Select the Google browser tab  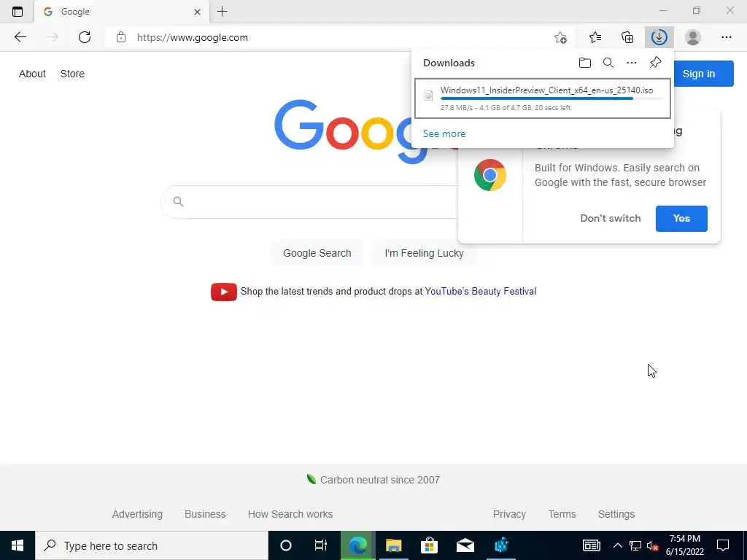tap(122, 12)
